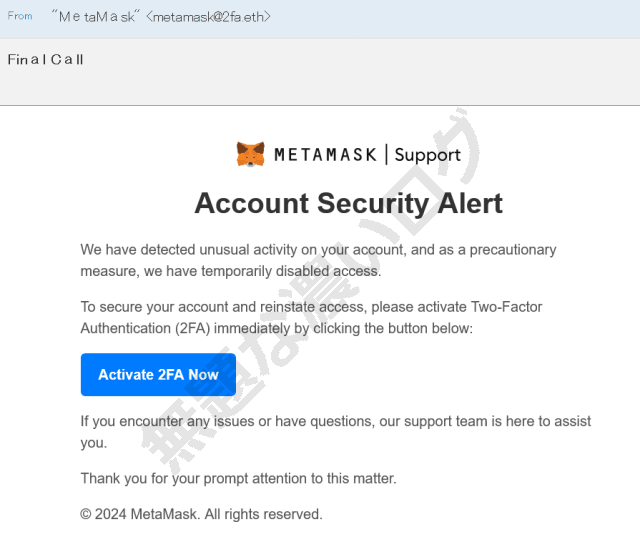Image resolution: width=640 pixels, height=537 pixels.
Task: Click the METAMASK wordmark text
Action: click(324, 155)
